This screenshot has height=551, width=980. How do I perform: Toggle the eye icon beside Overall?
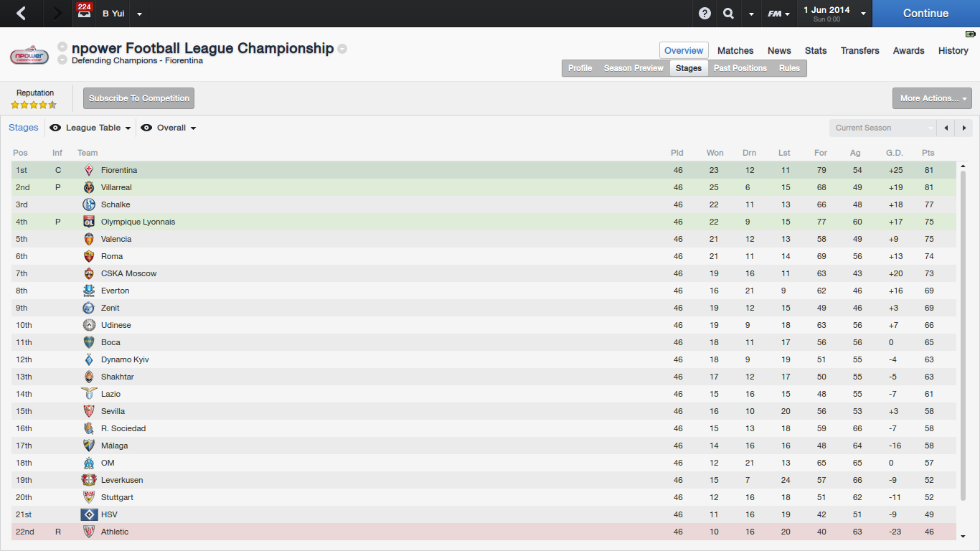pyautogui.click(x=146, y=128)
